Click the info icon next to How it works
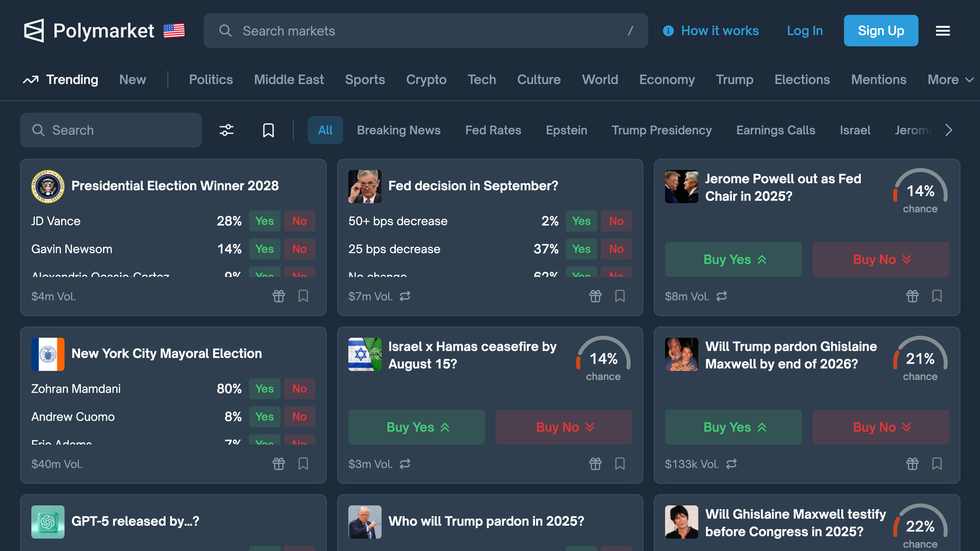 tap(668, 31)
